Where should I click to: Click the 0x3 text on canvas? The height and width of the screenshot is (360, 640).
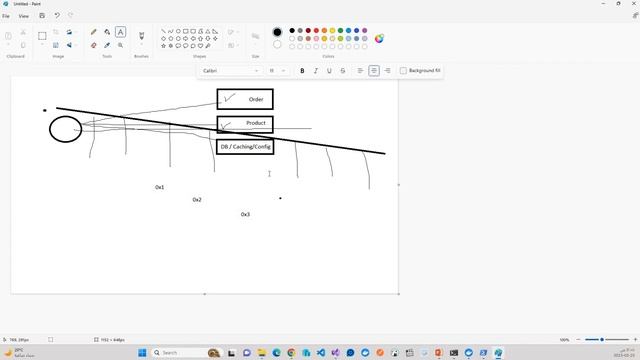click(x=245, y=214)
